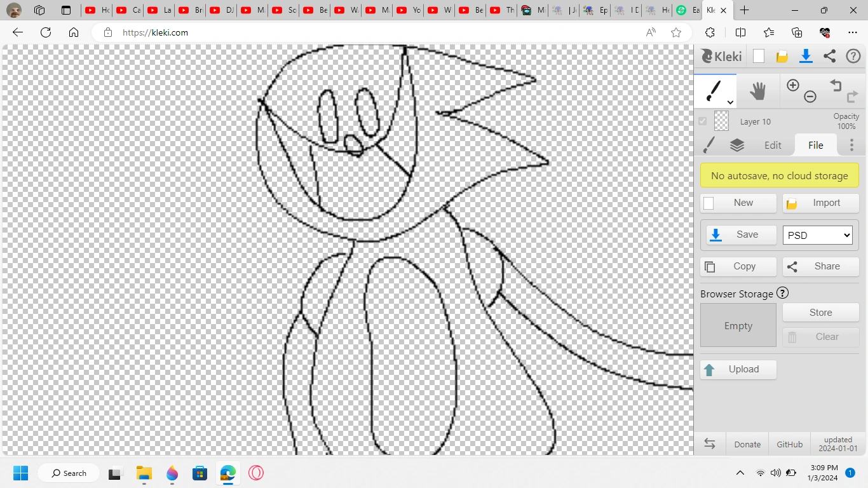Open a file with the folder icon

(x=782, y=56)
